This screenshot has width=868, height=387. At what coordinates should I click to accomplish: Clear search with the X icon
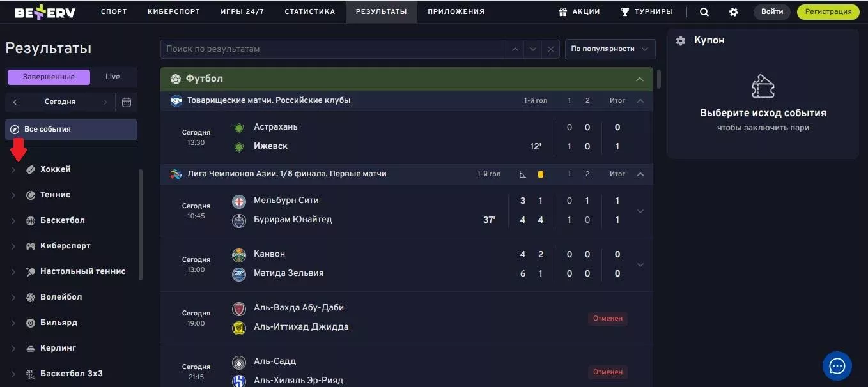(x=550, y=49)
